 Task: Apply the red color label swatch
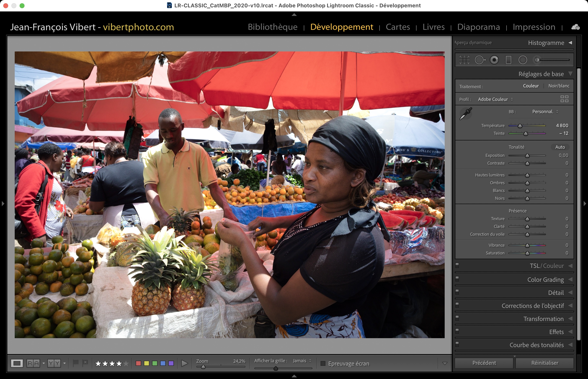[x=138, y=363]
